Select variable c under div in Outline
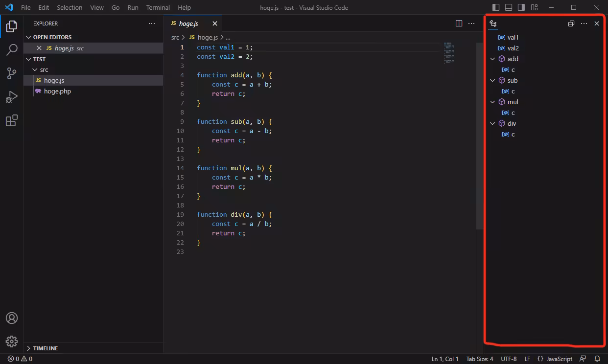Viewport: 608px width, 364px height. point(513,134)
